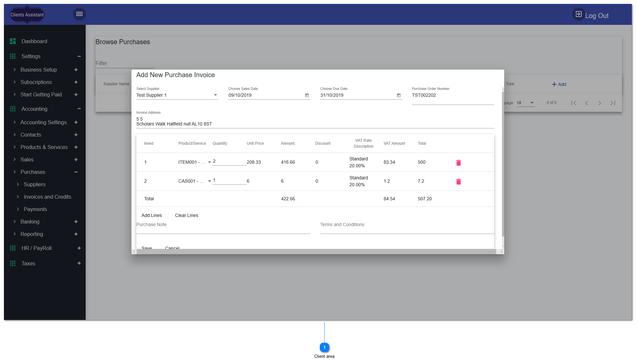Open the Due Date calendar picker
Image resolution: width=637 pixels, height=364 pixels.
pos(399,95)
